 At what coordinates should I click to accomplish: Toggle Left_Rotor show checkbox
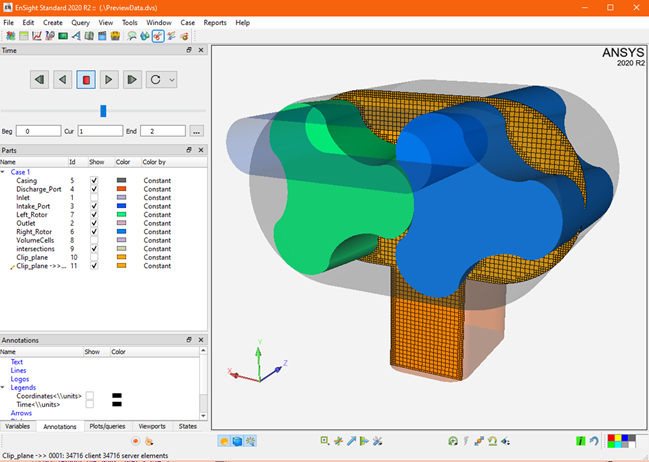(x=94, y=214)
